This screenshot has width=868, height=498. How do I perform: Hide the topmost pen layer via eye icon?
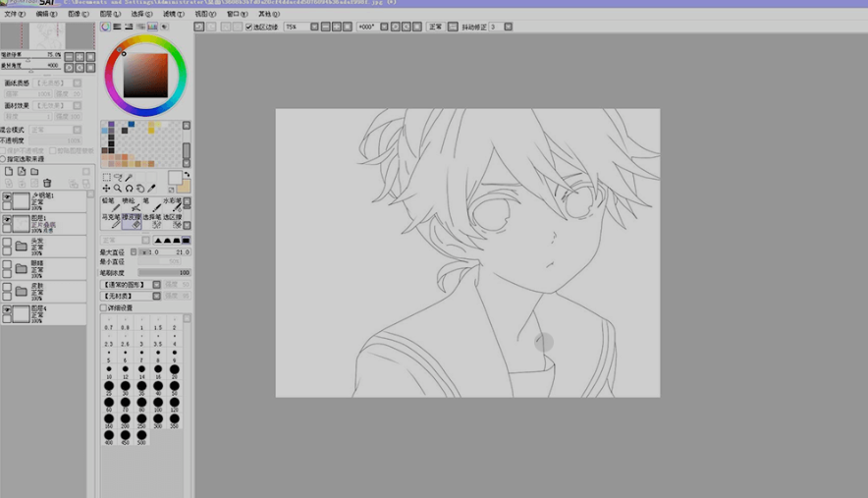(7, 197)
